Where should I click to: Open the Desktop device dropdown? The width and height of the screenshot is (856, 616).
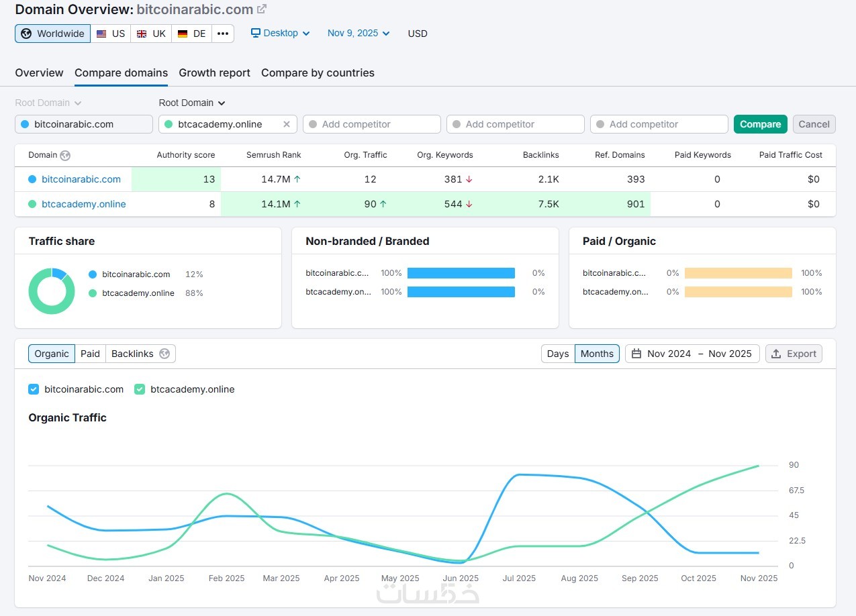point(281,33)
